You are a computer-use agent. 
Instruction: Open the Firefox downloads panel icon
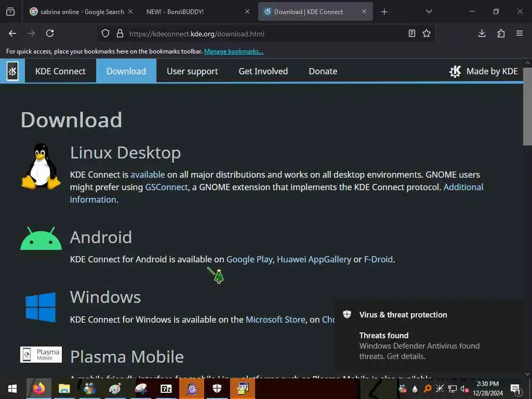482,33
